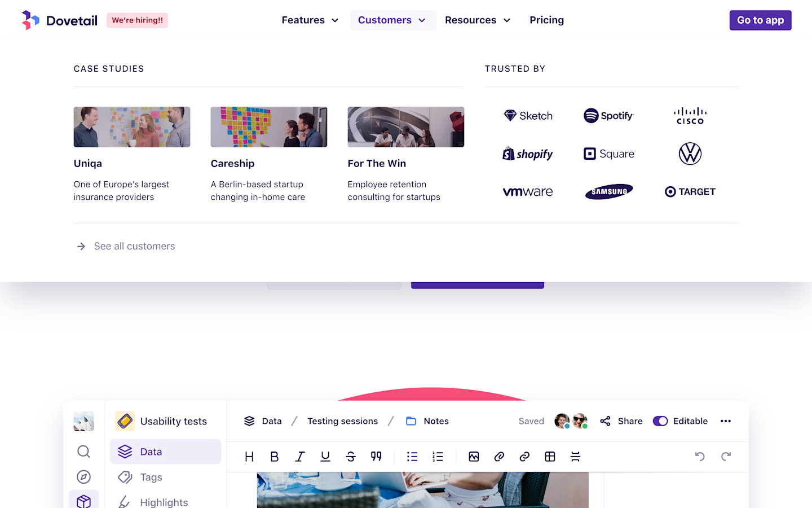Click the Notes folder breadcrumb
Image resolution: width=812 pixels, height=508 pixels.
(427, 421)
